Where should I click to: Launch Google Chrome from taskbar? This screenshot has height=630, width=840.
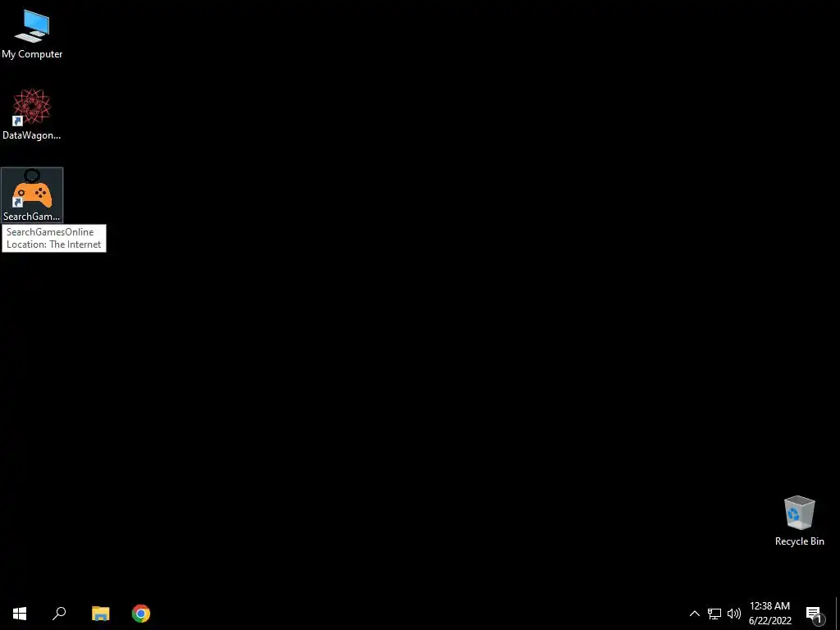(x=141, y=614)
